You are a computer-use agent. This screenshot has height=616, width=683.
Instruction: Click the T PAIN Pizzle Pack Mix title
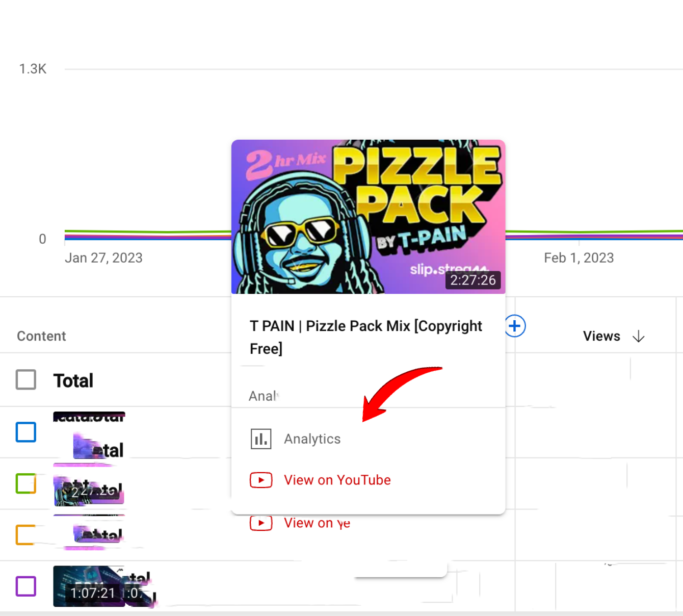365,337
